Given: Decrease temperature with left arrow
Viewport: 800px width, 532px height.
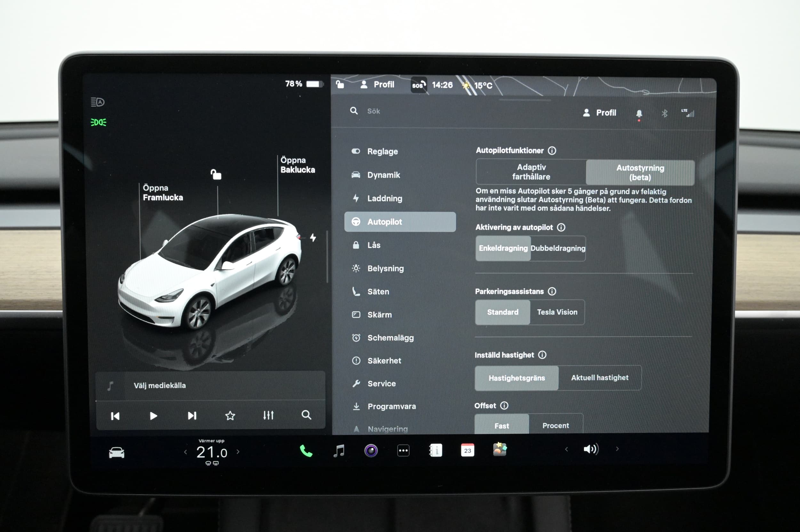Looking at the screenshot, I should tap(185, 452).
